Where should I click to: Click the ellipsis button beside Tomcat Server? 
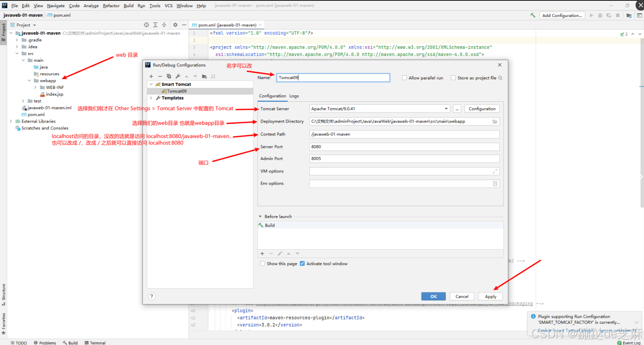457,109
